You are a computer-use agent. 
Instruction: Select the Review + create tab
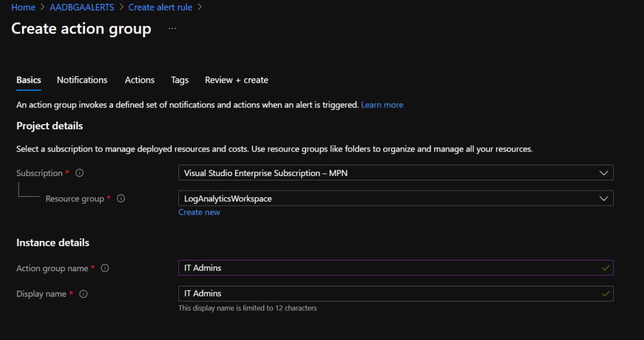pos(236,80)
